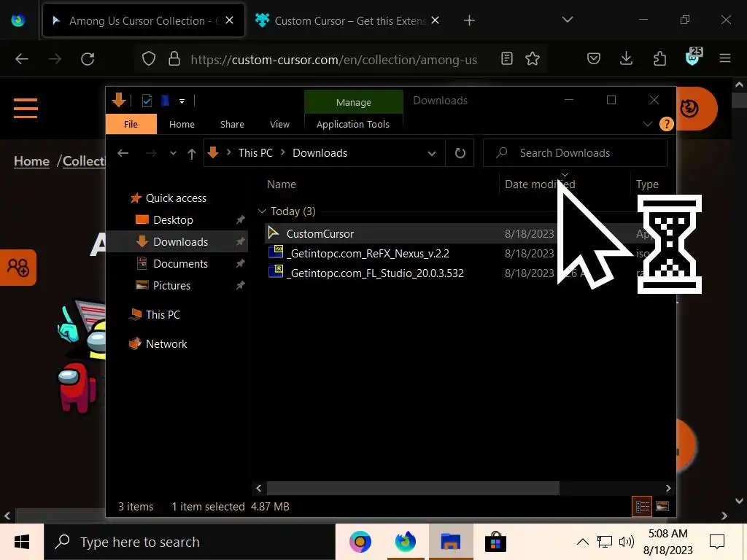The height and width of the screenshot is (560, 747).
Task: Open the notification center icon
Action: [x=717, y=542]
